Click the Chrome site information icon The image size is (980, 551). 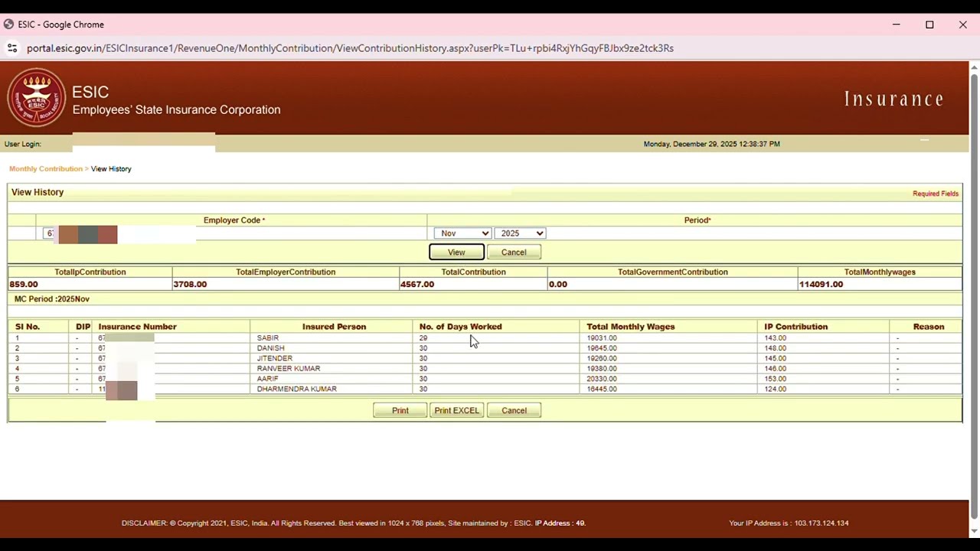(x=12, y=48)
